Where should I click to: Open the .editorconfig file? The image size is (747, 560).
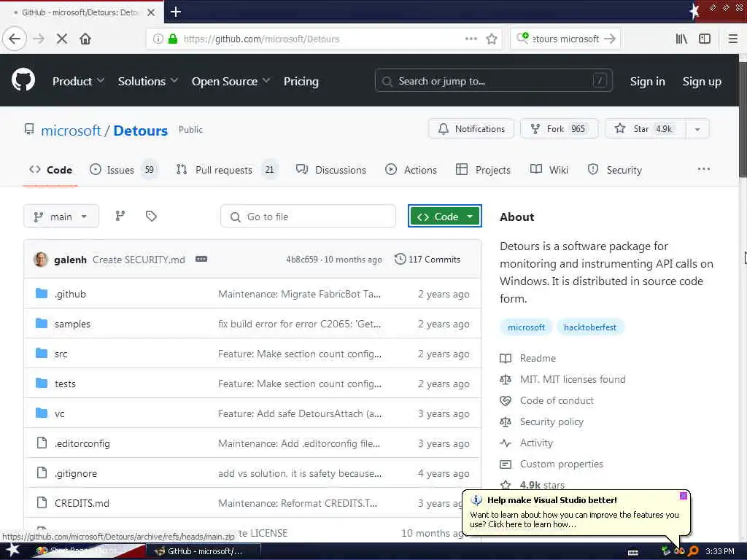(x=82, y=443)
